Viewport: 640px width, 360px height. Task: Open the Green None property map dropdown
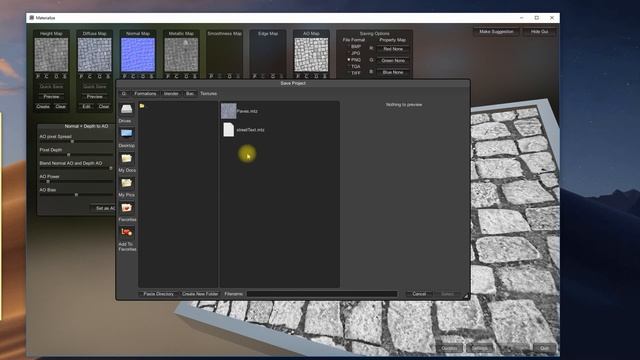pos(393,60)
